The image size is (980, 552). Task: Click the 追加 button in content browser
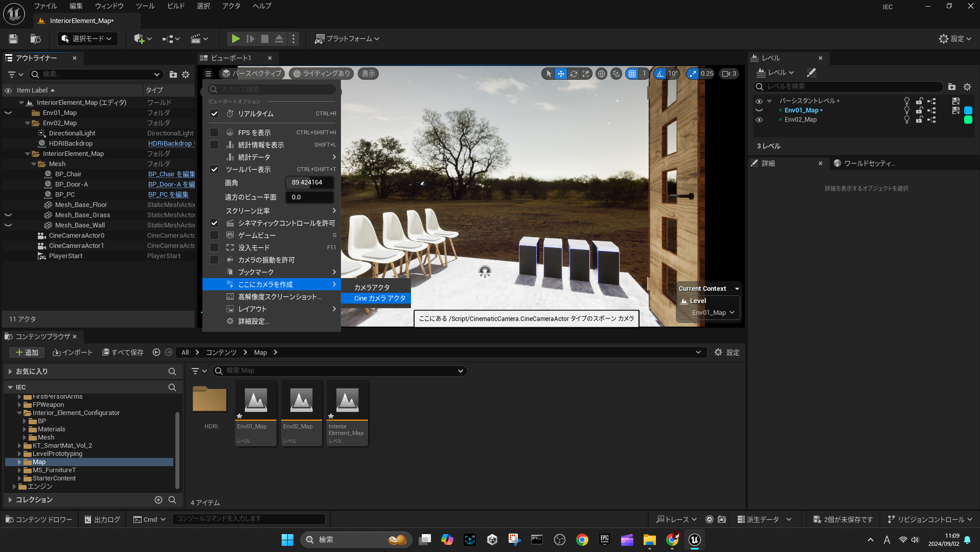pyautogui.click(x=27, y=353)
